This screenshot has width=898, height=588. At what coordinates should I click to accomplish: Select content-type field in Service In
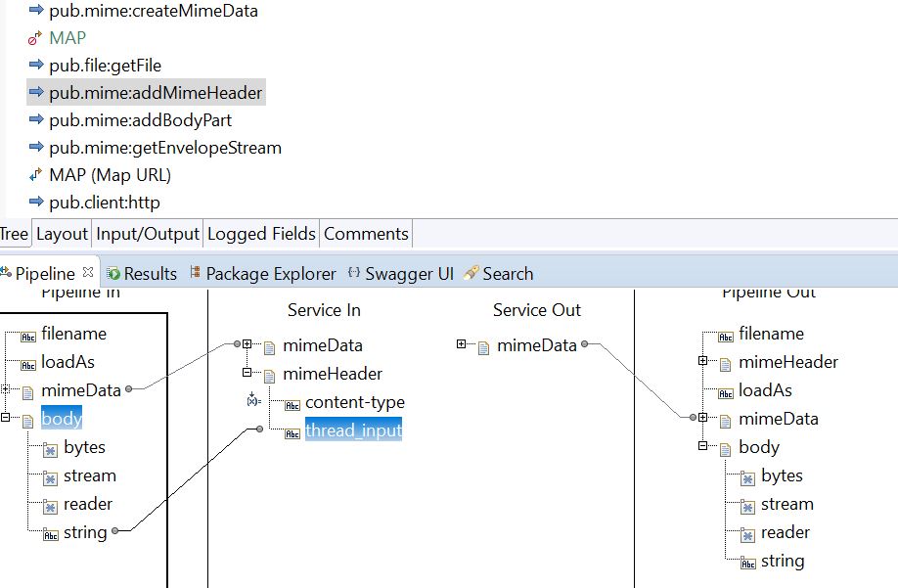355,402
